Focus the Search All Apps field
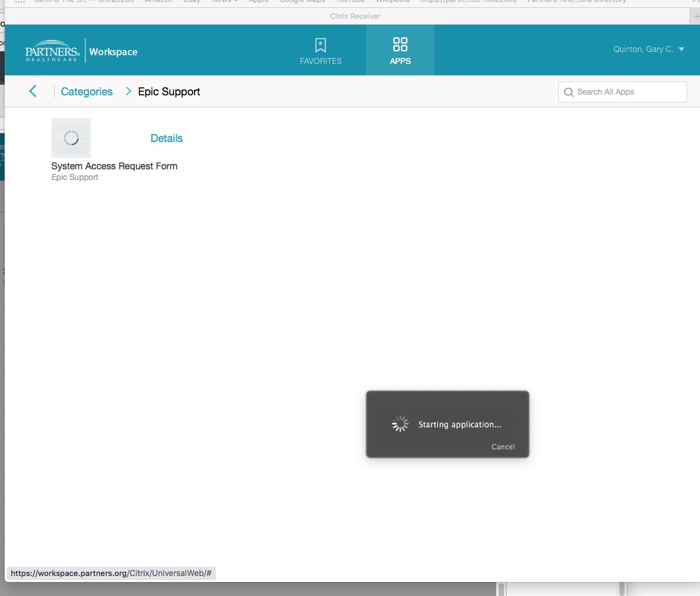The width and height of the screenshot is (700, 596). [x=622, y=92]
